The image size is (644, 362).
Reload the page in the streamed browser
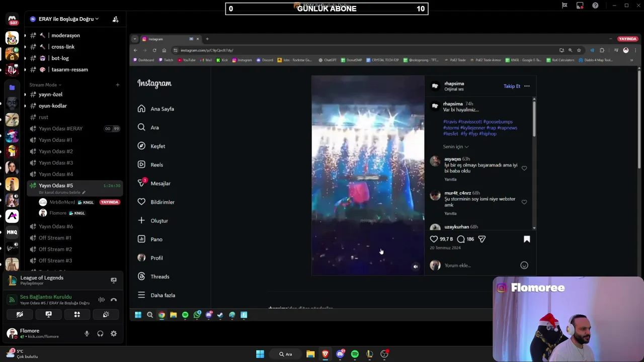(x=154, y=50)
